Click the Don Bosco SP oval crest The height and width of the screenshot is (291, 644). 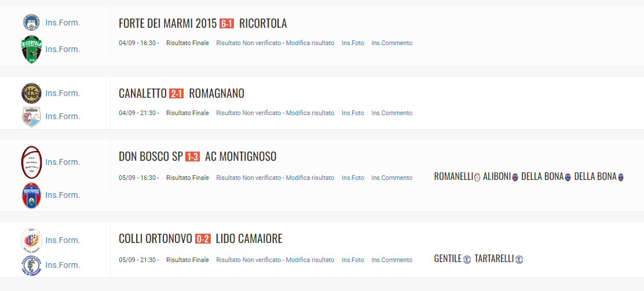[x=32, y=162]
